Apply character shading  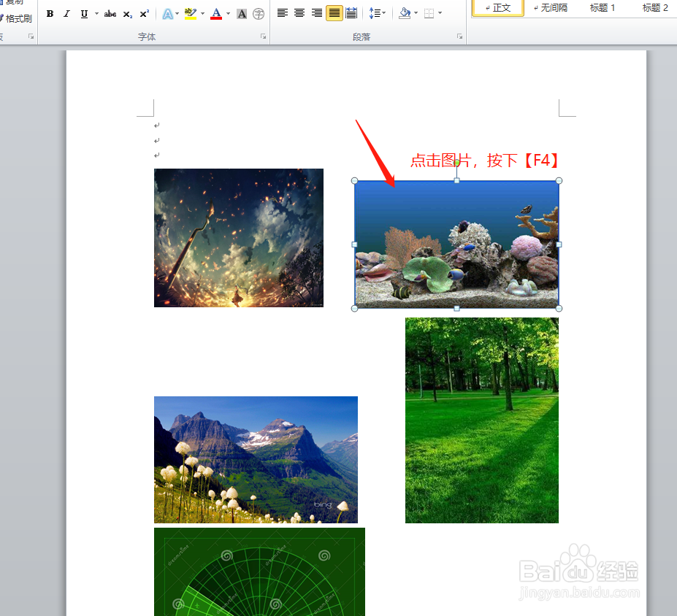pyautogui.click(x=242, y=14)
